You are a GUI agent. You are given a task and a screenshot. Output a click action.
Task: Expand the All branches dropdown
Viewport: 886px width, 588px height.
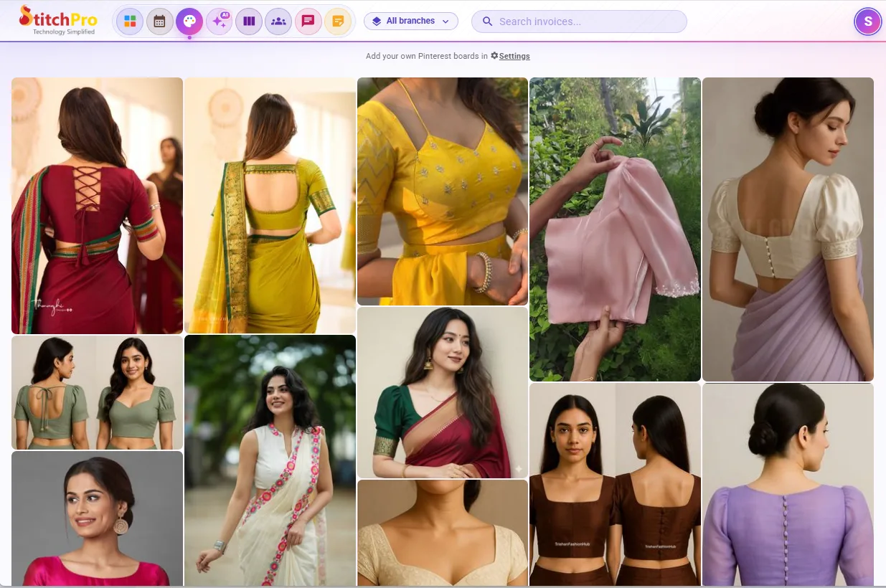(x=411, y=22)
